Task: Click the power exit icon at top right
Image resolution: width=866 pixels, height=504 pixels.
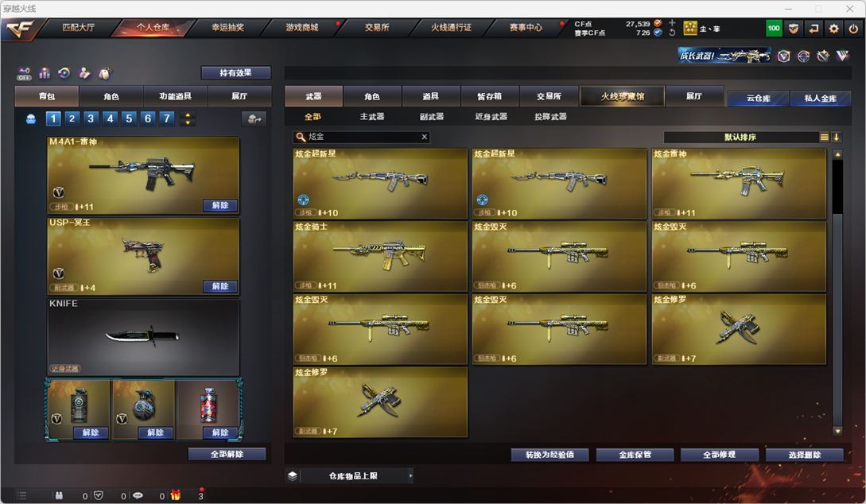Action: pos(853,28)
